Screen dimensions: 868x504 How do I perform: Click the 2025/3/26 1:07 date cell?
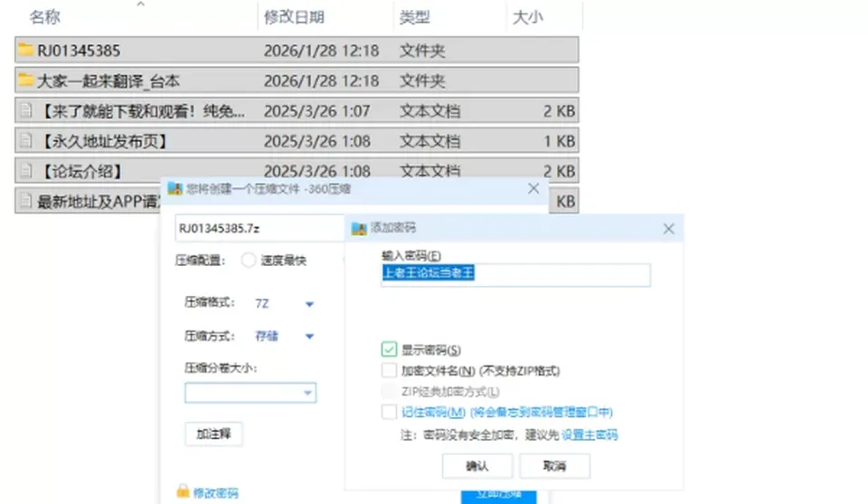click(x=316, y=111)
